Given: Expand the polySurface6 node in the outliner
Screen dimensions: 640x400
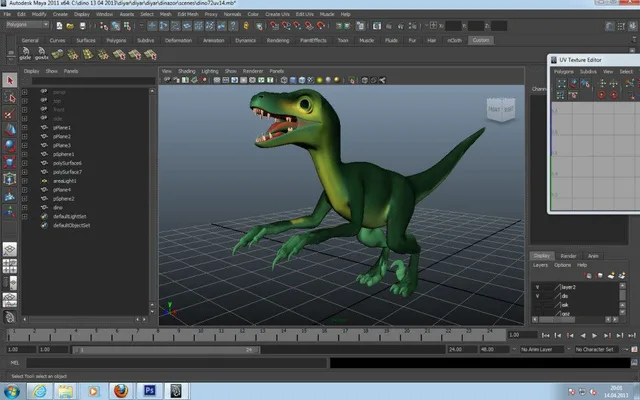Looking at the screenshot, I should tap(24, 163).
